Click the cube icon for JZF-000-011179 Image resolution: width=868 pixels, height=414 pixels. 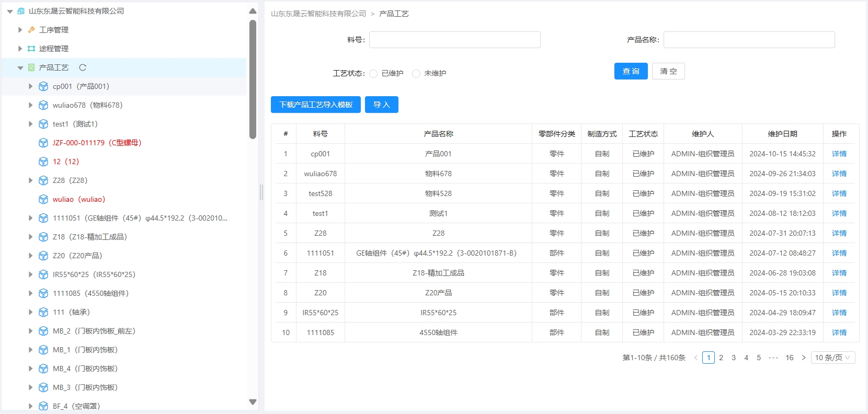[43, 143]
